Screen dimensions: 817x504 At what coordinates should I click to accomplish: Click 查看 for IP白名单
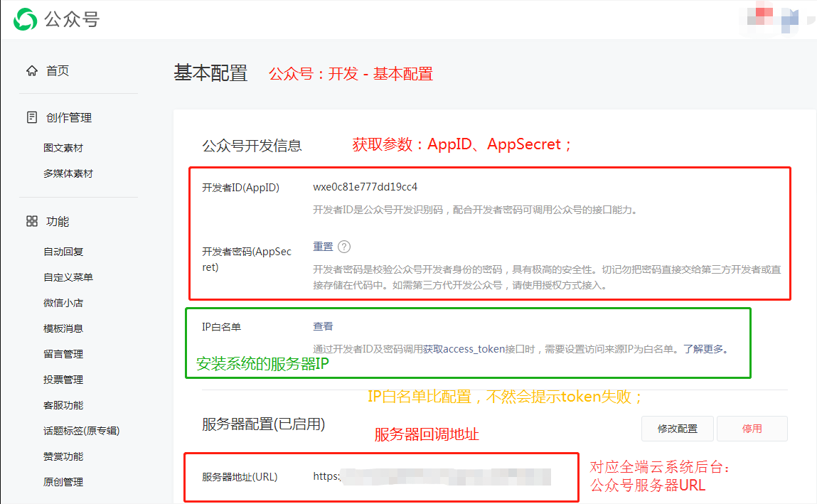click(x=323, y=326)
